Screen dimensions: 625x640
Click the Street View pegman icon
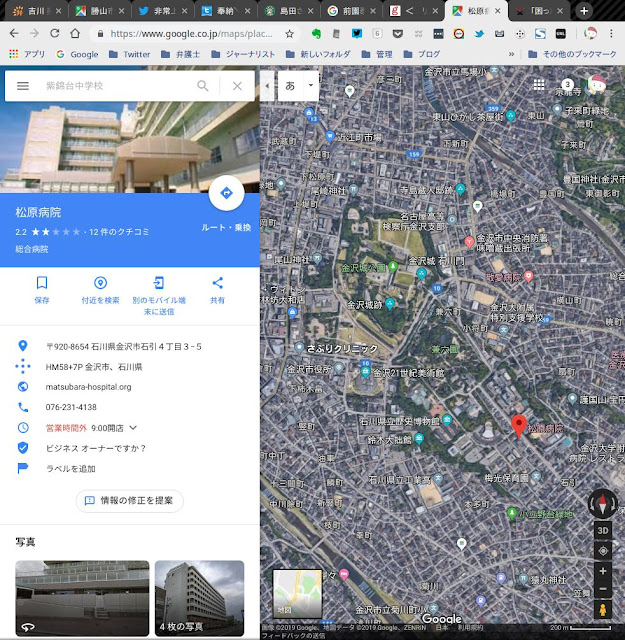(603, 610)
